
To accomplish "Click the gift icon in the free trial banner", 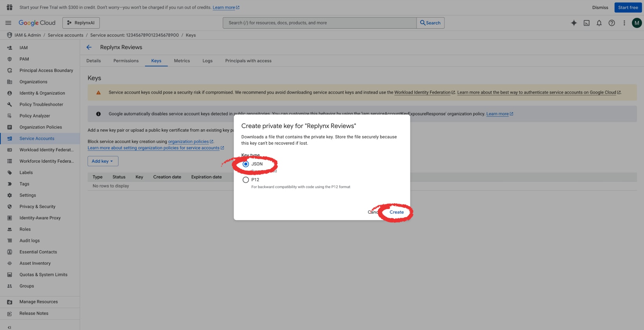I will pos(9,7).
